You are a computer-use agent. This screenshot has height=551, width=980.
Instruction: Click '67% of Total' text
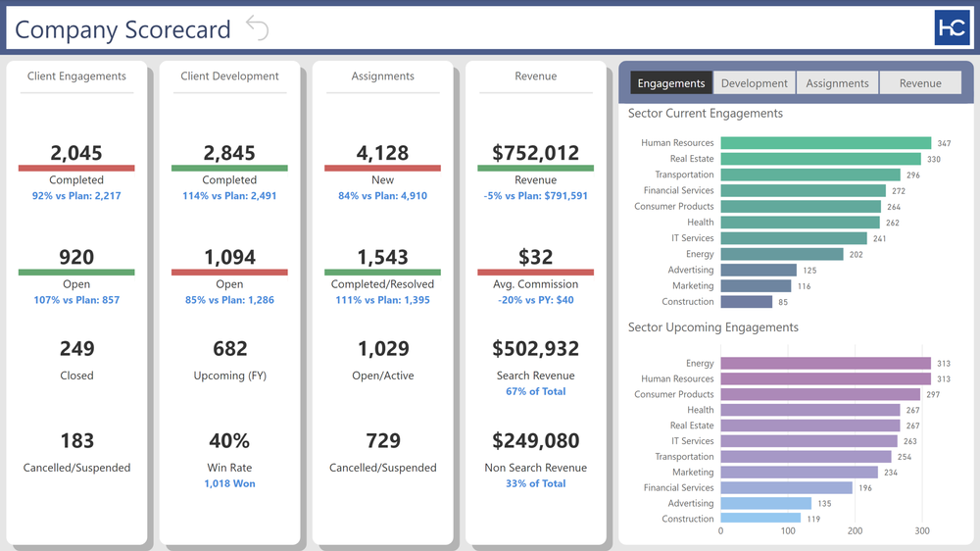536,391
